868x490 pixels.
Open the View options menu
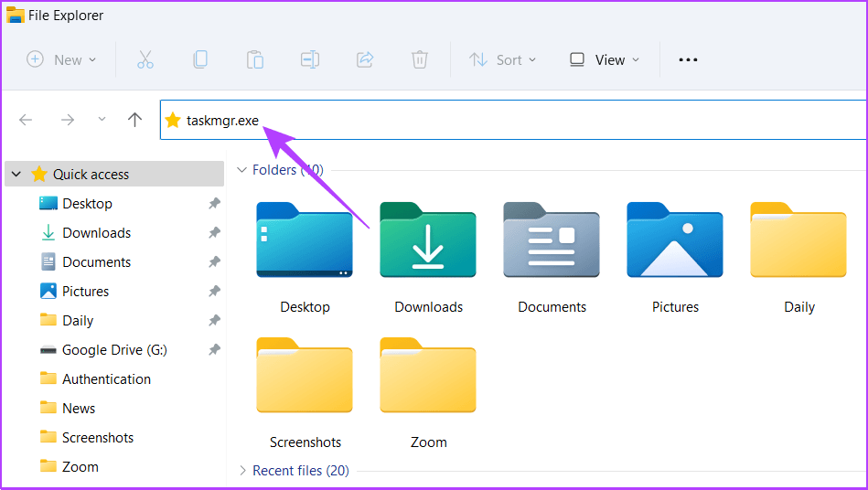tap(604, 59)
